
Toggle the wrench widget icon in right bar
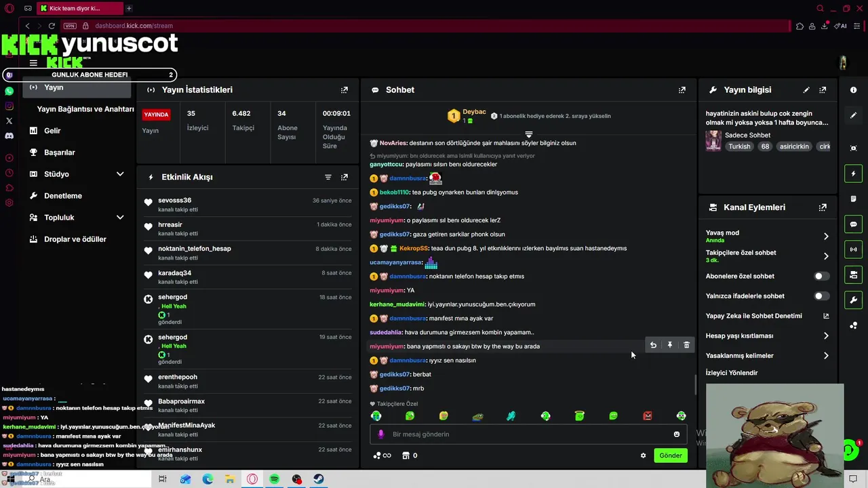click(854, 300)
